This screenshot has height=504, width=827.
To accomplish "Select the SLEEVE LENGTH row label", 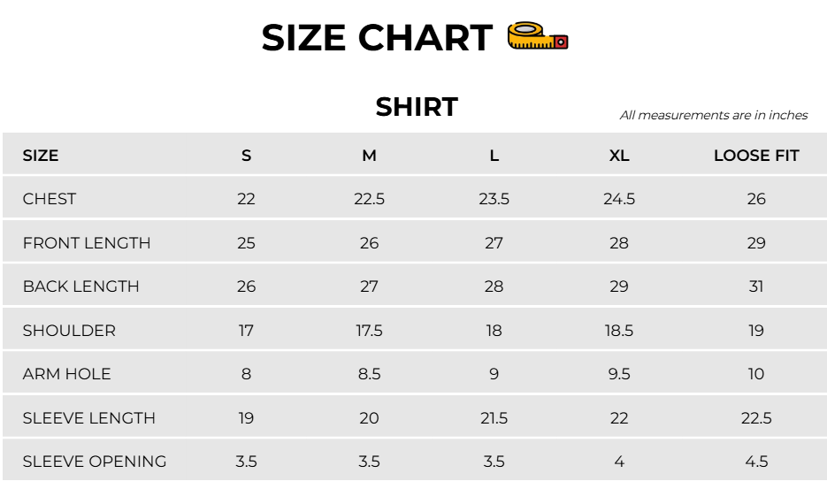I will click(x=89, y=418).
